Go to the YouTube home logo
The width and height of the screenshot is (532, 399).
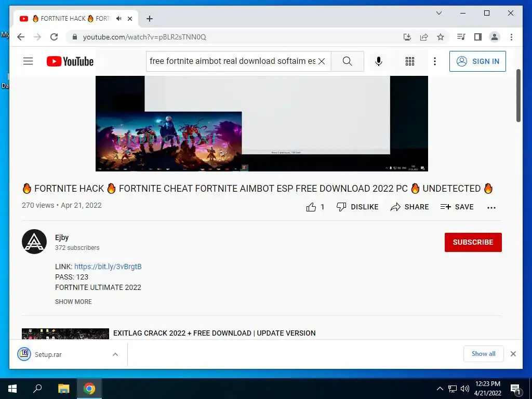pos(70,61)
